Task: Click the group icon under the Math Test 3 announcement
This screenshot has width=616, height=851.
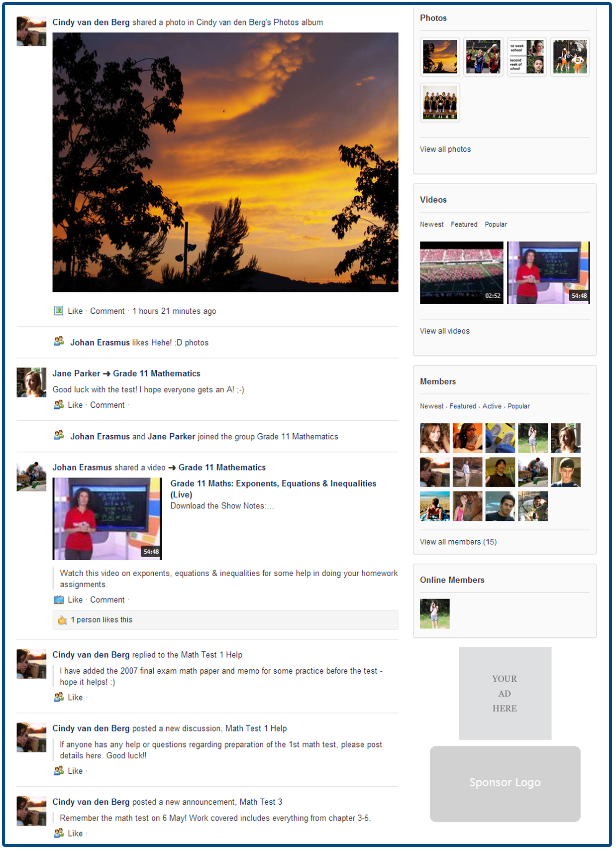Action: coord(59,833)
